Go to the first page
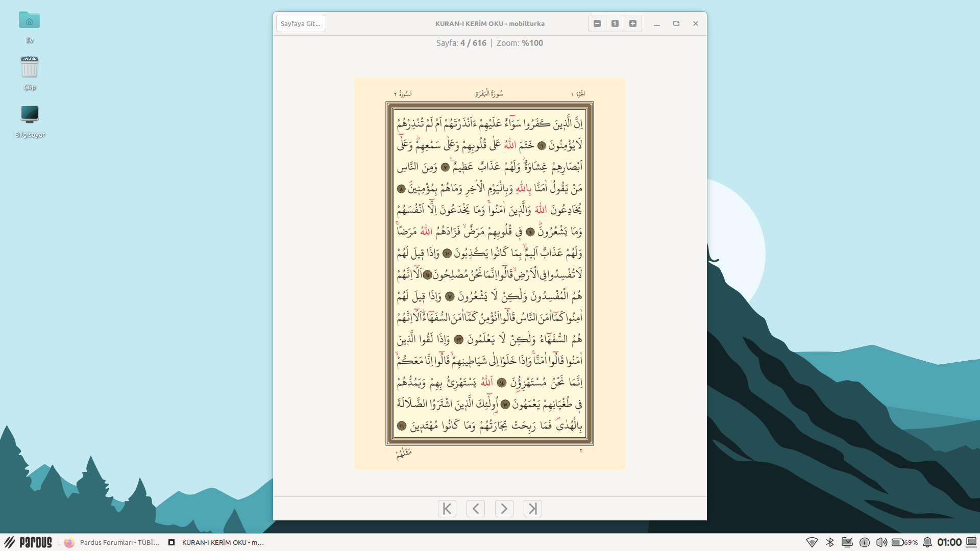This screenshot has height=551, width=980. 447,509
